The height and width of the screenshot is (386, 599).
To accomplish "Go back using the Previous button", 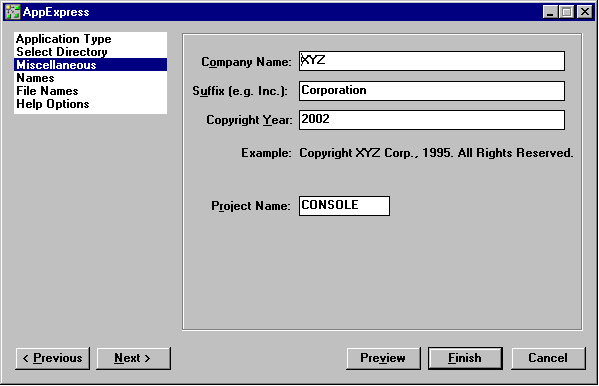I will point(53,358).
